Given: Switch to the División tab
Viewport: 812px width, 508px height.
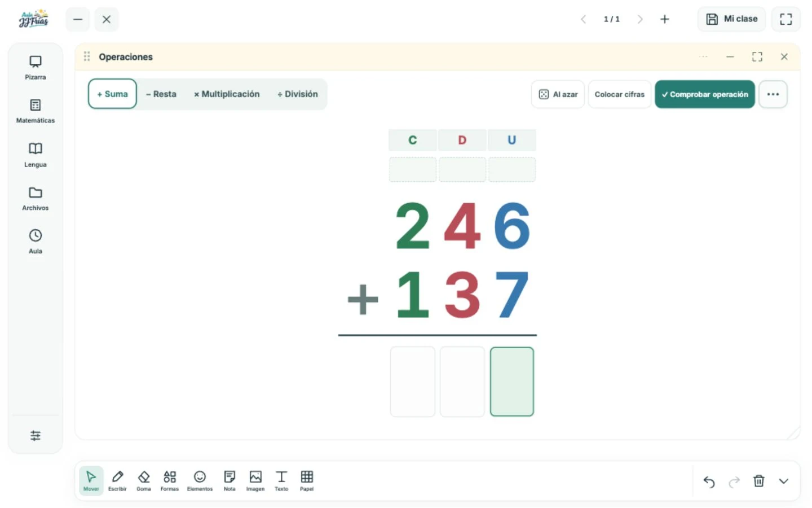Looking at the screenshot, I should (298, 94).
